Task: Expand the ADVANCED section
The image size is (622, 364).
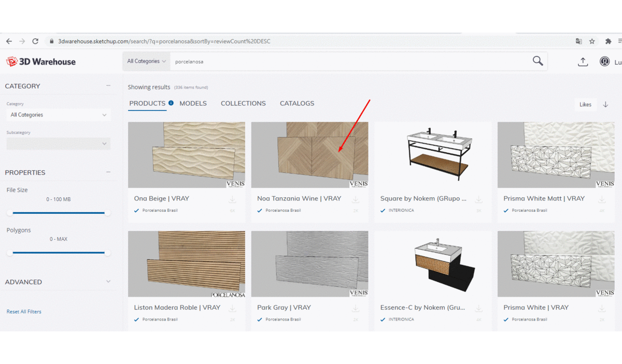Action: [x=108, y=282]
